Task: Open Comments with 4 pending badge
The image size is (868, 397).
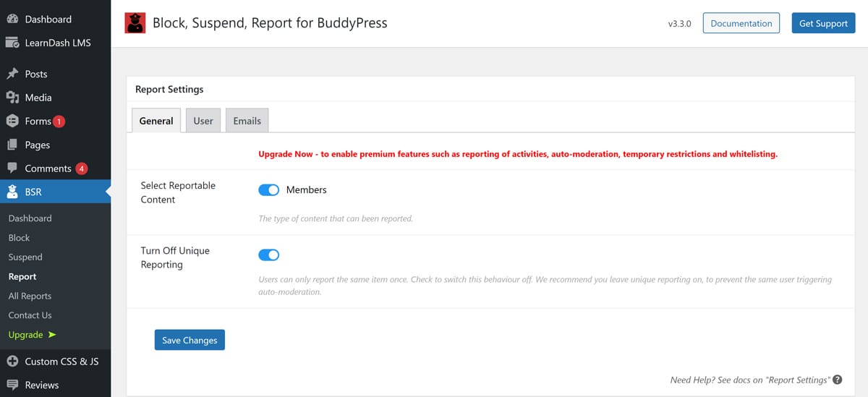Action: 48,168
